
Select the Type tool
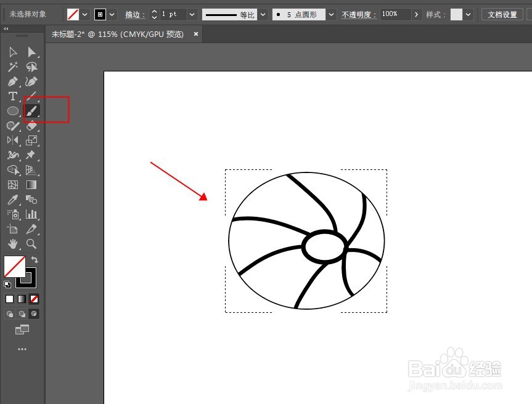[13, 96]
